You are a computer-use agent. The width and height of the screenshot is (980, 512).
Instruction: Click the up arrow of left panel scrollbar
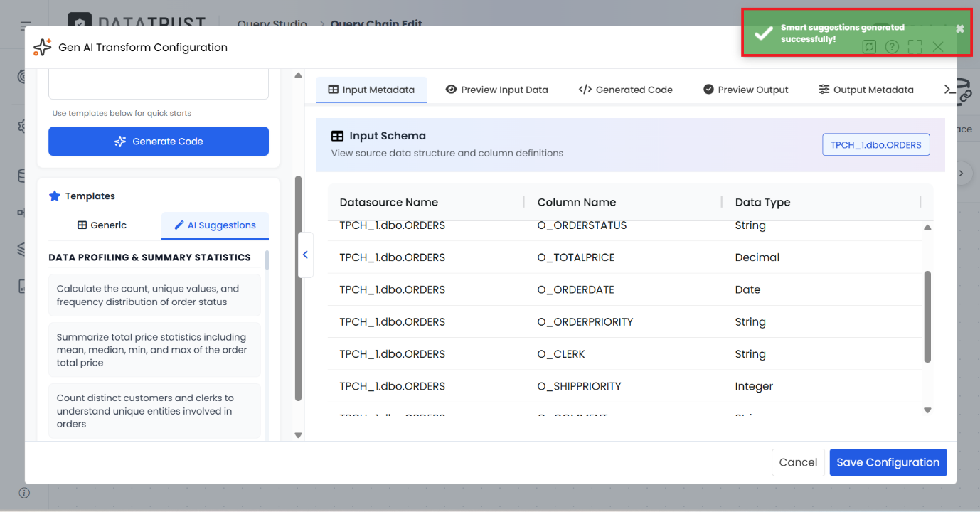(299, 75)
